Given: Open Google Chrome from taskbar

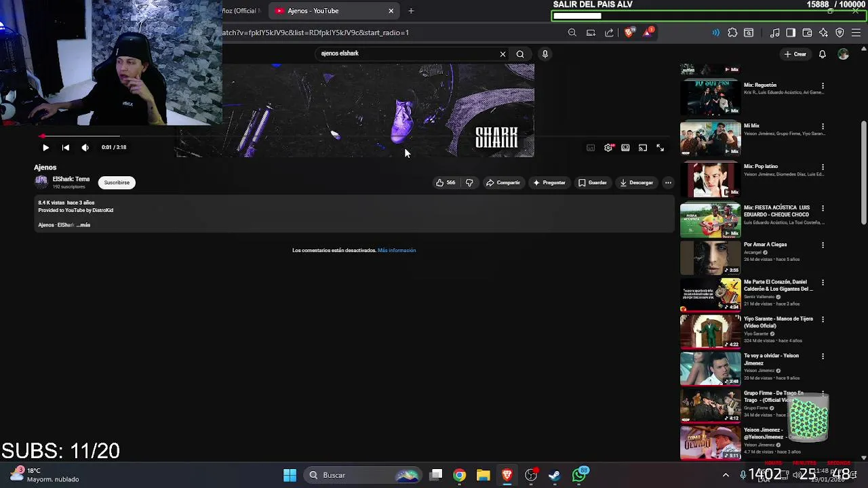Looking at the screenshot, I should (x=460, y=475).
